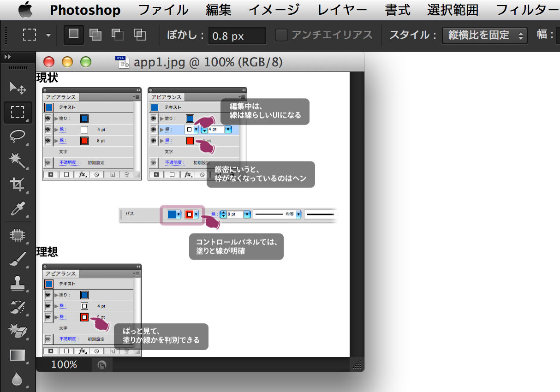560x392 pixels.
Task: Select the Magic Eraser tool
Action: [x=18, y=332]
